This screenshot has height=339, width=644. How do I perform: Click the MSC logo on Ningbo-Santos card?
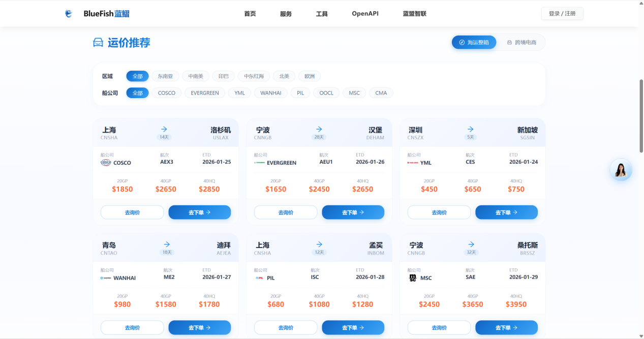413,278
